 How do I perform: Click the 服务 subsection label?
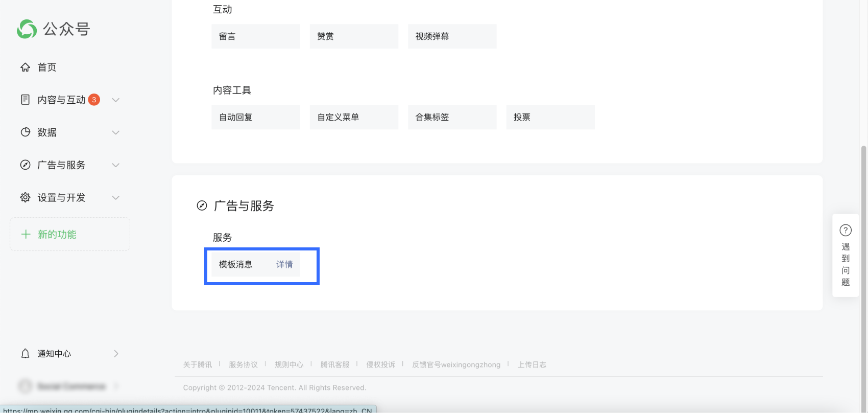[x=222, y=238]
